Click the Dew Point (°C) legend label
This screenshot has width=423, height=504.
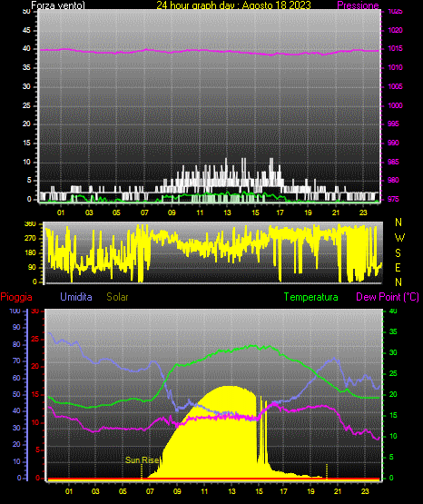(388, 297)
